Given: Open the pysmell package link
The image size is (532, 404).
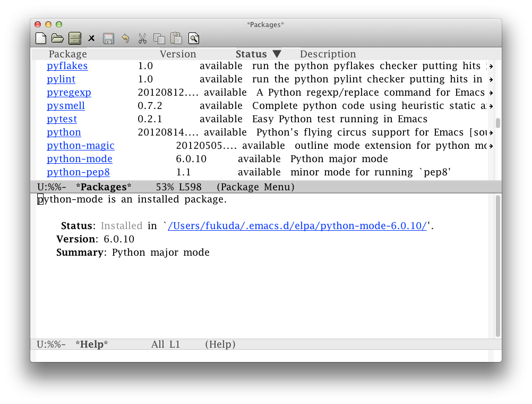Looking at the screenshot, I should click(66, 106).
